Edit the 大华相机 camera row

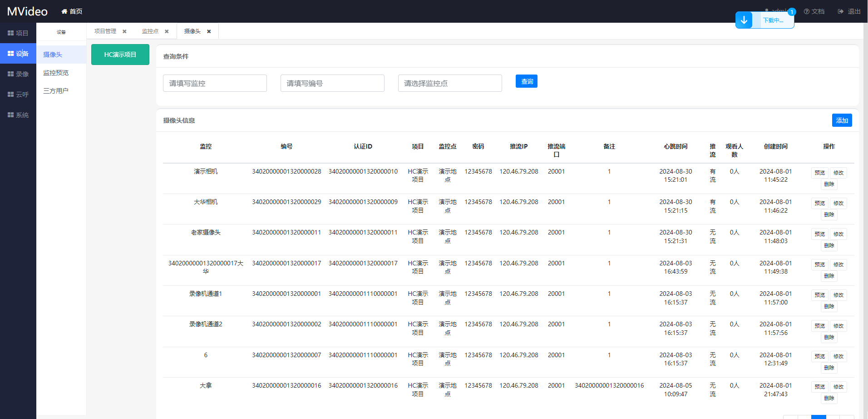838,203
